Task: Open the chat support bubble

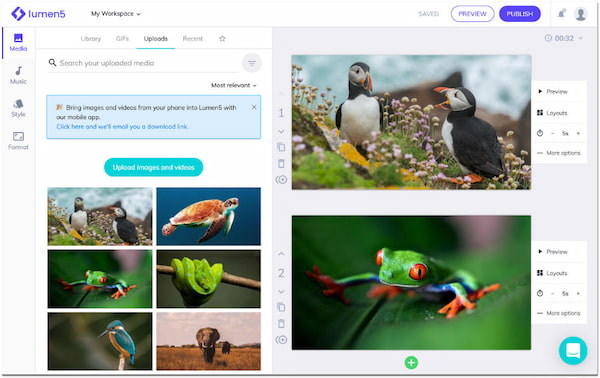Action: (573, 350)
